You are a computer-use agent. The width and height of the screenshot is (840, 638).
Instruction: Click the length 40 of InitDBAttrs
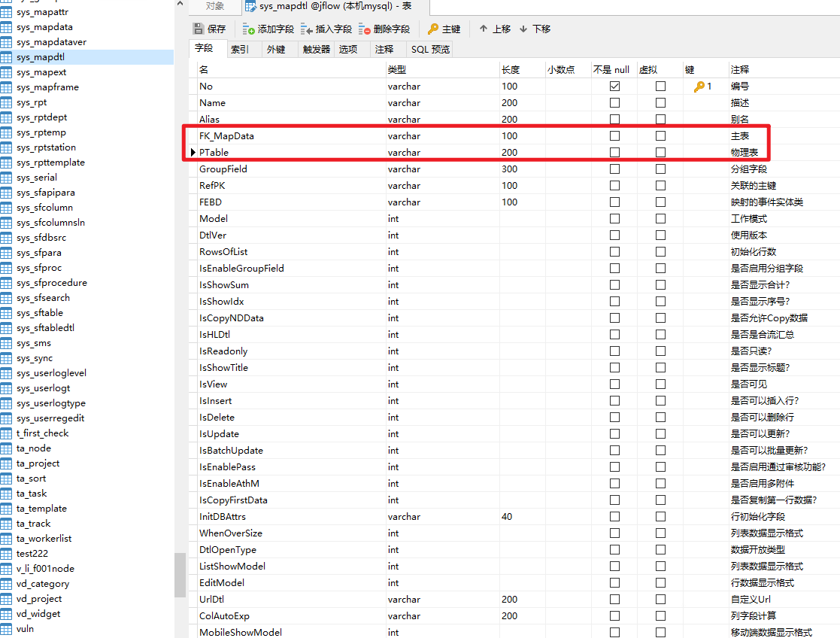pyautogui.click(x=523, y=517)
